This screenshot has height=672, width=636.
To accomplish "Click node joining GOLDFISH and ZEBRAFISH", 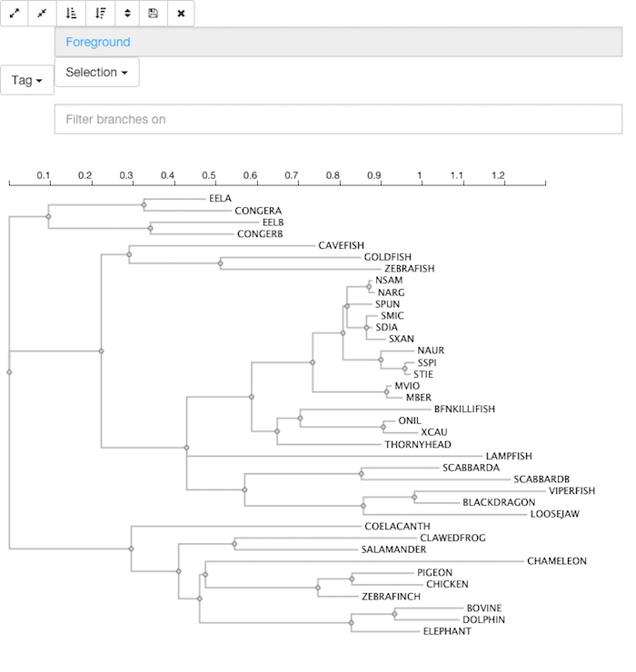I will click(221, 263).
